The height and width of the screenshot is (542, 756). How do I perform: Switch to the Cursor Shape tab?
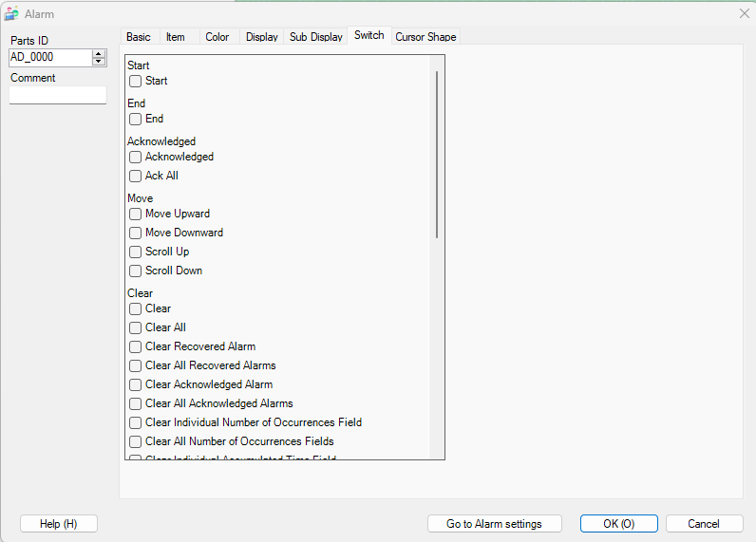(x=425, y=37)
